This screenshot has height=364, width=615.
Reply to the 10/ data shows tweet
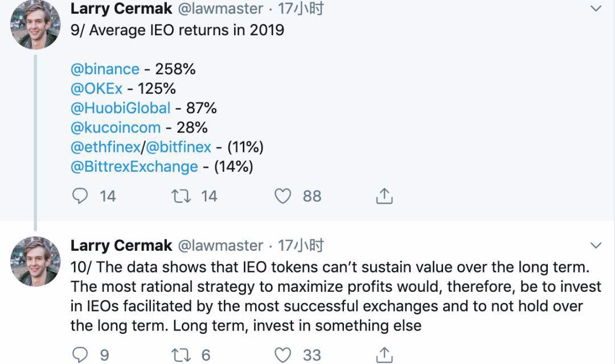[81, 355]
